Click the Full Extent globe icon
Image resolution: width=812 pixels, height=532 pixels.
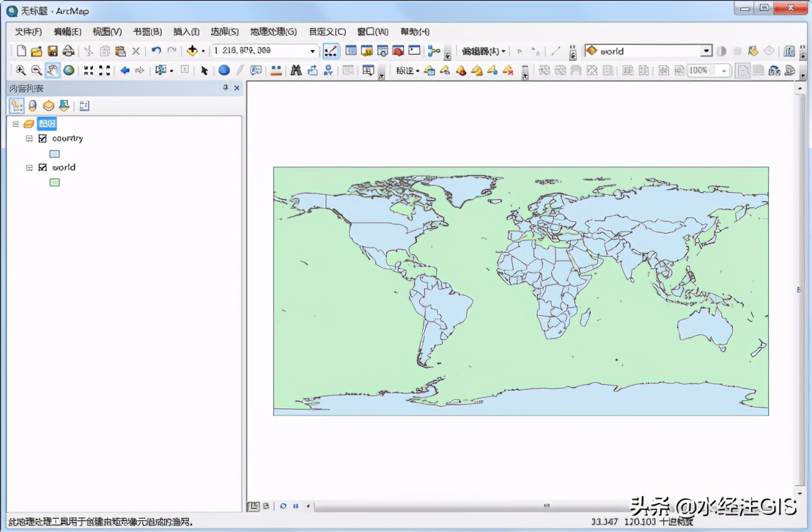coord(69,70)
